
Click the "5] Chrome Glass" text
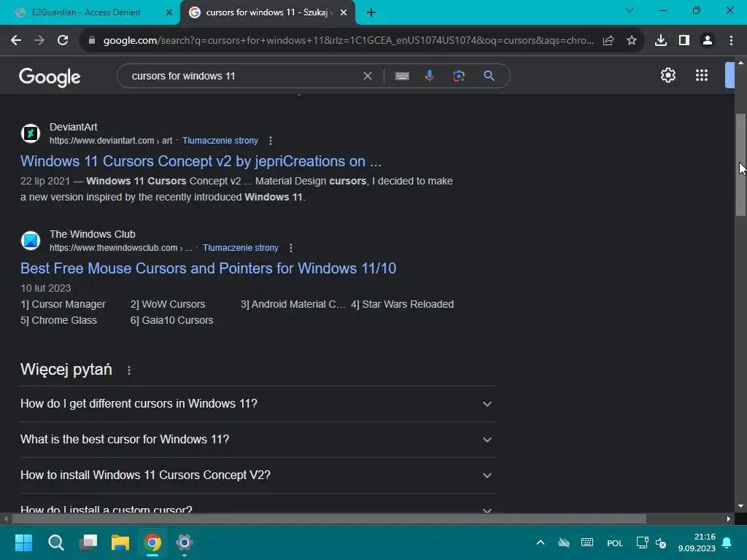coord(58,321)
